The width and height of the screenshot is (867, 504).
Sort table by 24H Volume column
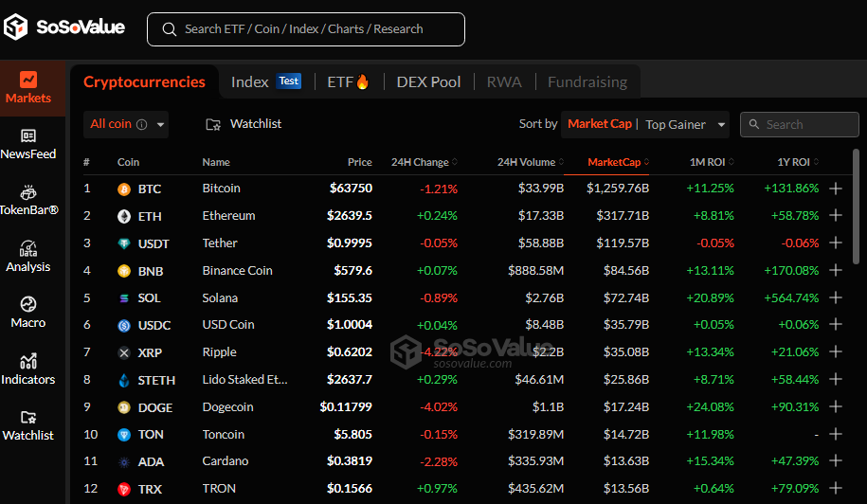531,162
